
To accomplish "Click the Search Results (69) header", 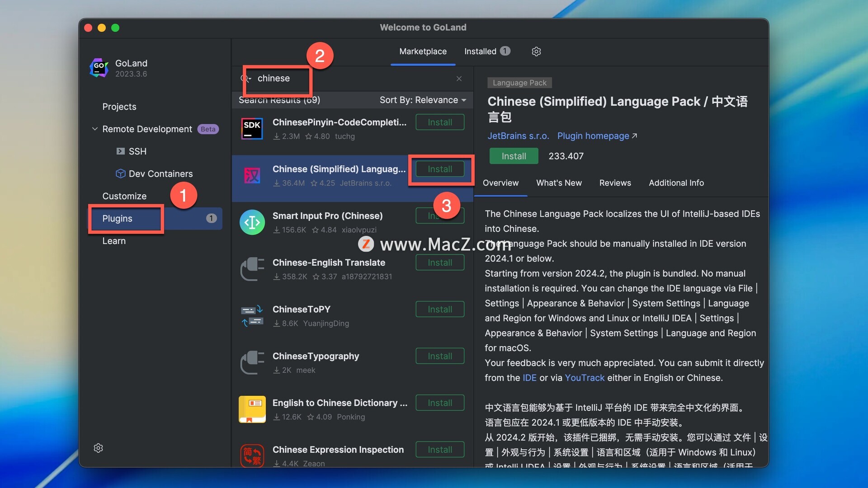I will [279, 100].
